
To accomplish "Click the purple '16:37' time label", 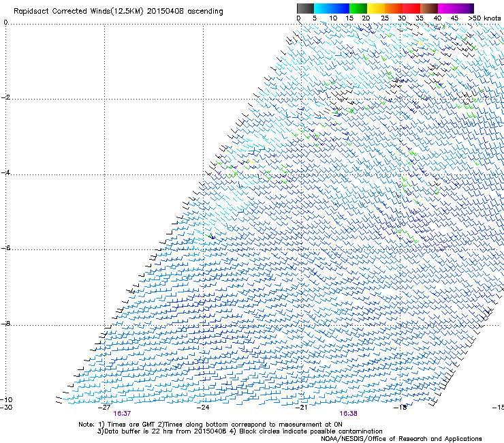I will [x=122, y=414].
